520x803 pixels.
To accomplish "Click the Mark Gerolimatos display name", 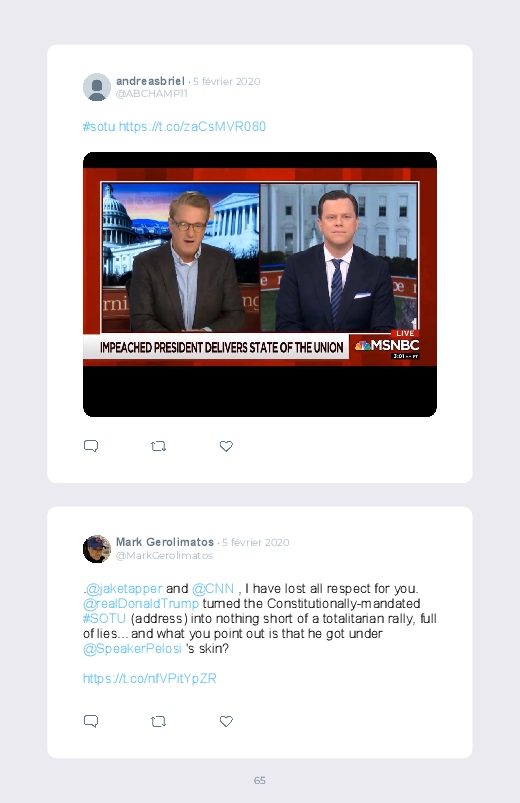I will (165, 542).
